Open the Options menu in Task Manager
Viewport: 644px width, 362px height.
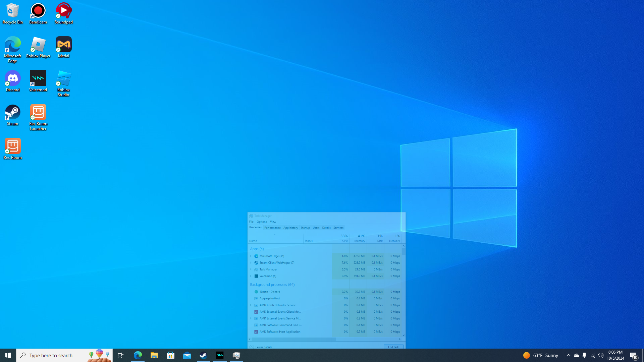click(262, 222)
